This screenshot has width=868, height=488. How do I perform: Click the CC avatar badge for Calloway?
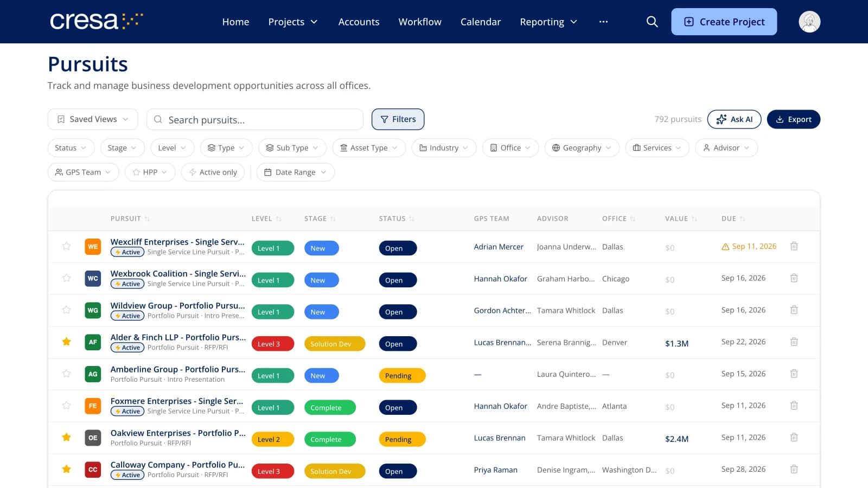click(93, 470)
